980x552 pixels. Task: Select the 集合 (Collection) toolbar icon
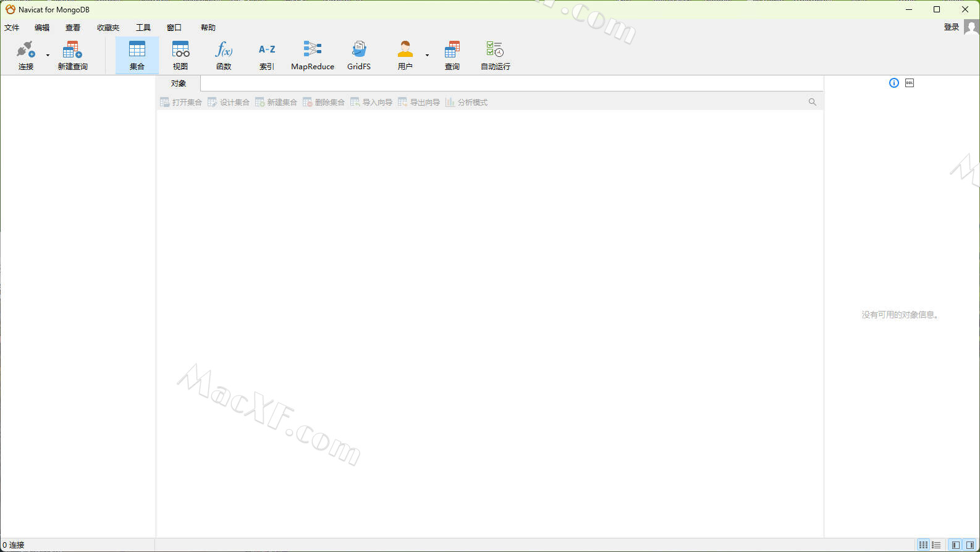pyautogui.click(x=137, y=55)
